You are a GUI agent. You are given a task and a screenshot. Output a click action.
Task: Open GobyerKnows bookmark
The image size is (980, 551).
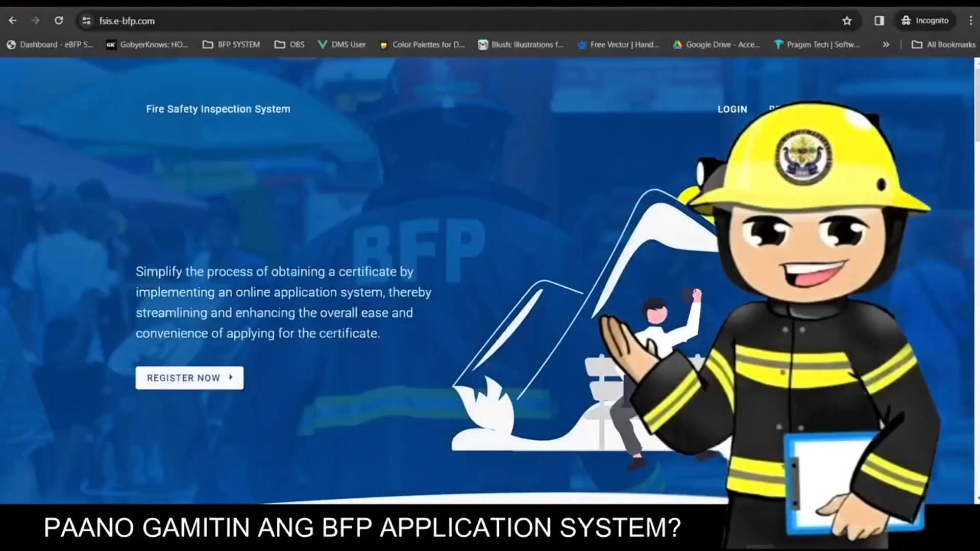click(147, 44)
